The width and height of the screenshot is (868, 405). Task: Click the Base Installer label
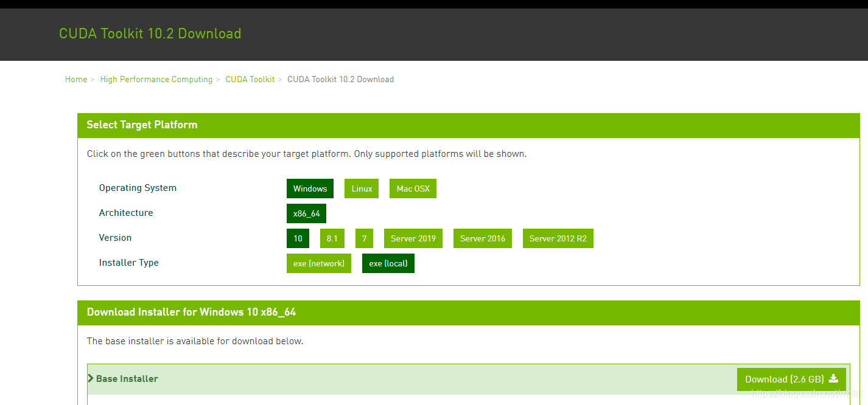(x=127, y=379)
